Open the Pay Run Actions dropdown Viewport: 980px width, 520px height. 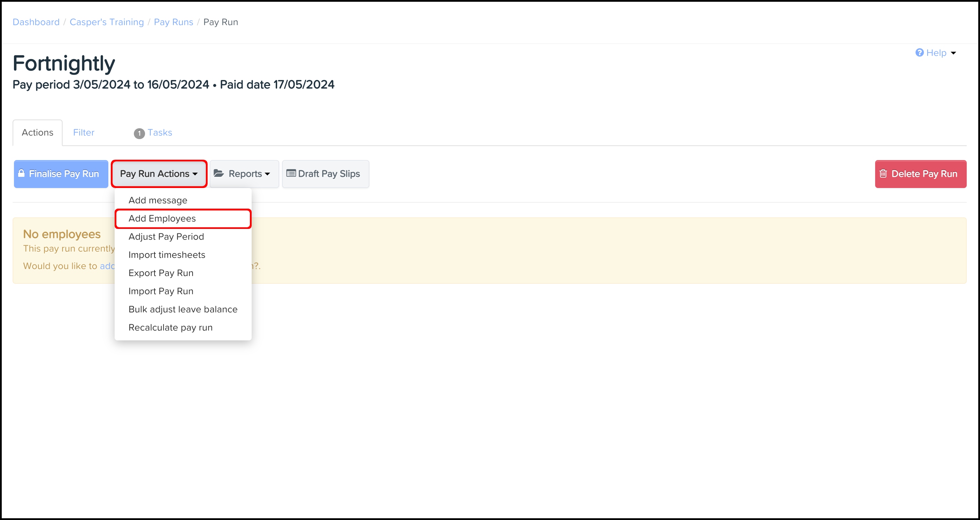159,174
